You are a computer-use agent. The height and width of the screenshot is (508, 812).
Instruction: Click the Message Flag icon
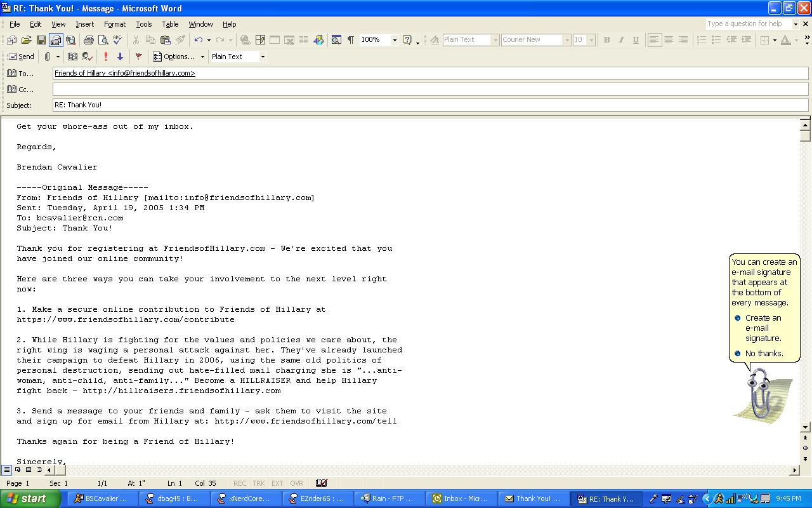click(138, 57)
